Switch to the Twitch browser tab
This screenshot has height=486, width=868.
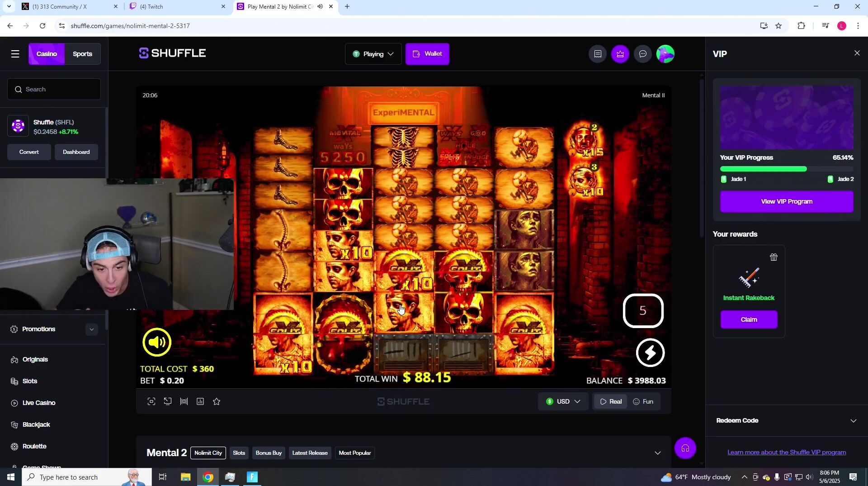point(176,7)
